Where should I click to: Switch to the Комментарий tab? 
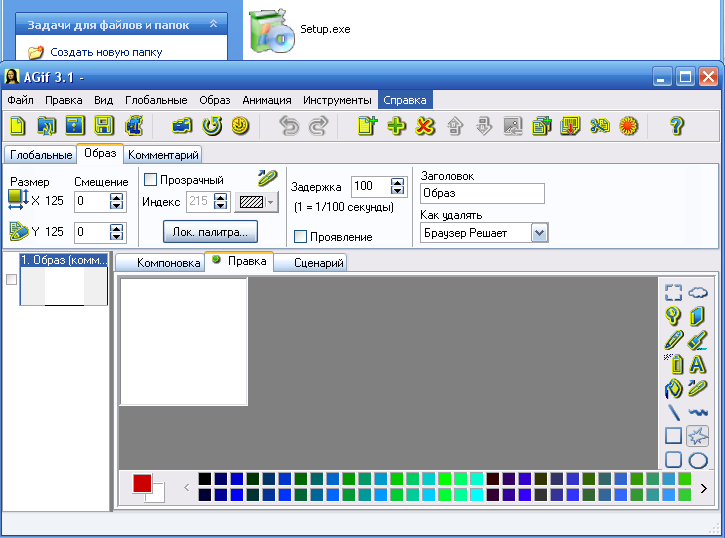click(163, 155)
